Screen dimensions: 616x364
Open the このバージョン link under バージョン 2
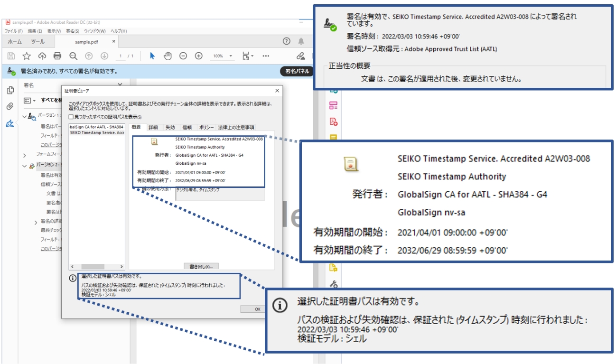tap(51, 248)
